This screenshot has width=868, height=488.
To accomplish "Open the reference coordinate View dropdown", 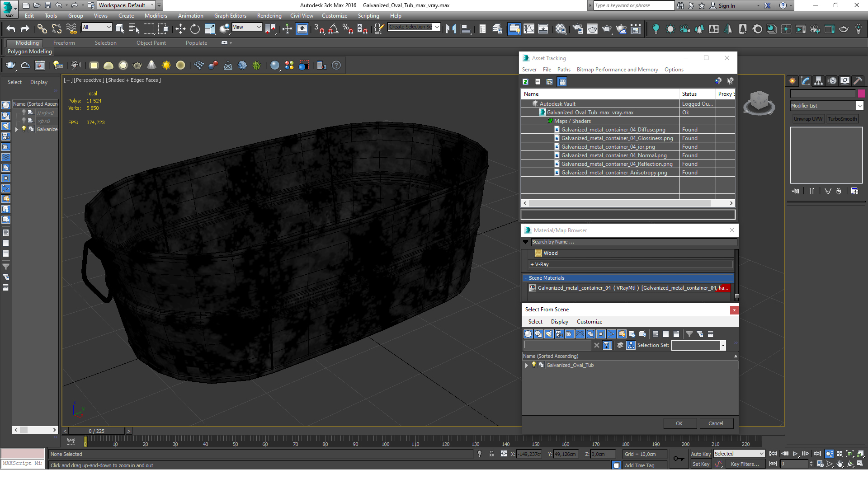I will [247, 27].
